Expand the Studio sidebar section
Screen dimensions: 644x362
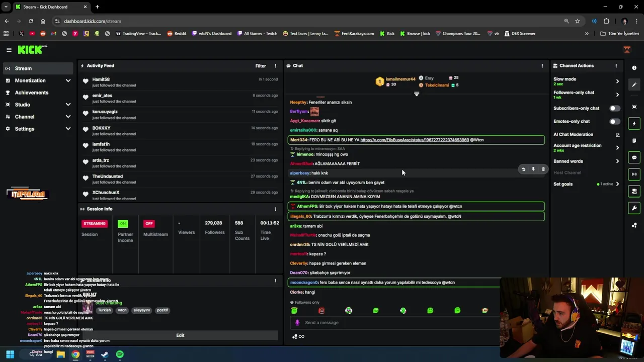point(68,105)
